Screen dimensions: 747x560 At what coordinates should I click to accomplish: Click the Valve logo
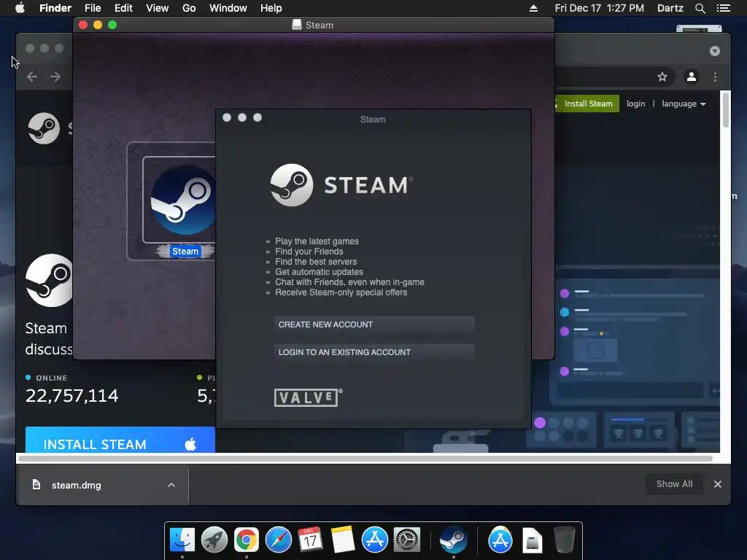(x=309, y=397)
